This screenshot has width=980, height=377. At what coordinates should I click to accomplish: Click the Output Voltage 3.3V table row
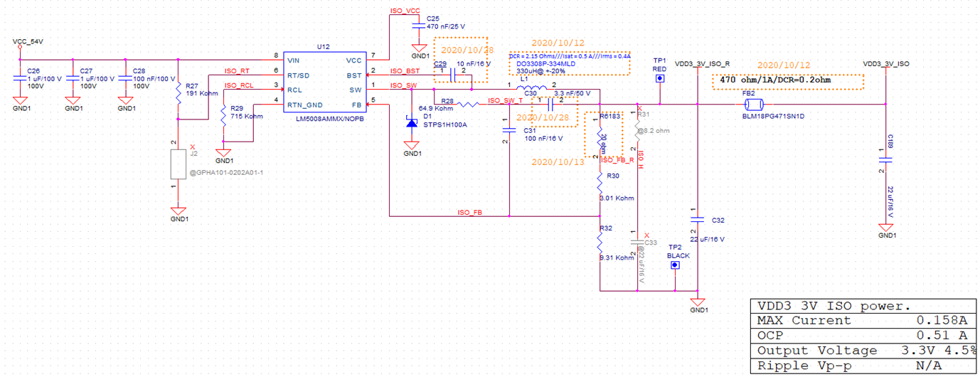pos(863,351)
